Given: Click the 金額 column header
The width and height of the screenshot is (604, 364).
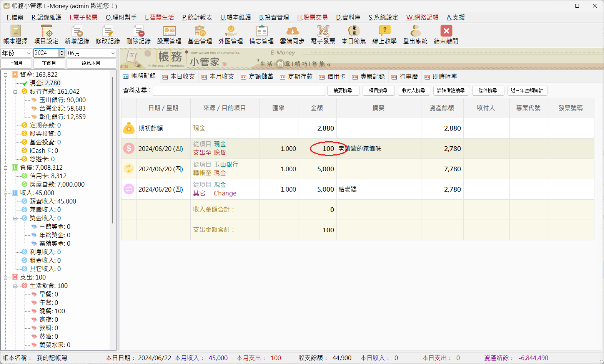Looking at the screenshot, I should [317, 108].
